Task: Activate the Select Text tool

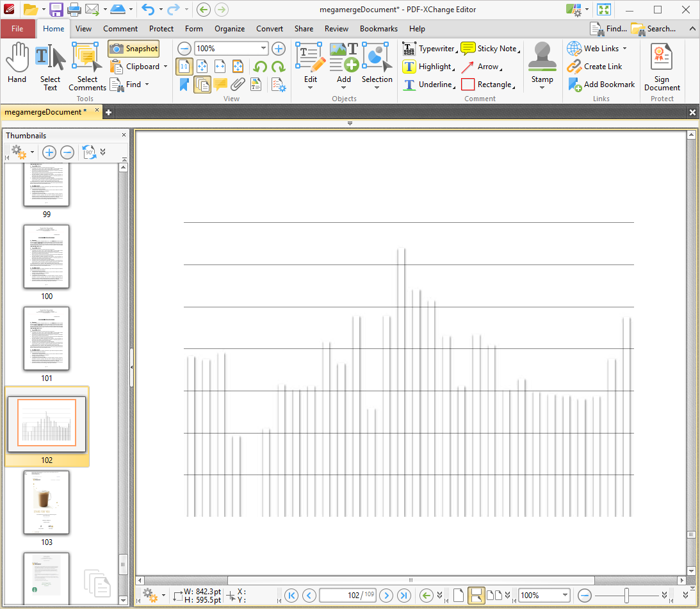Action: [x=50, y=67]
